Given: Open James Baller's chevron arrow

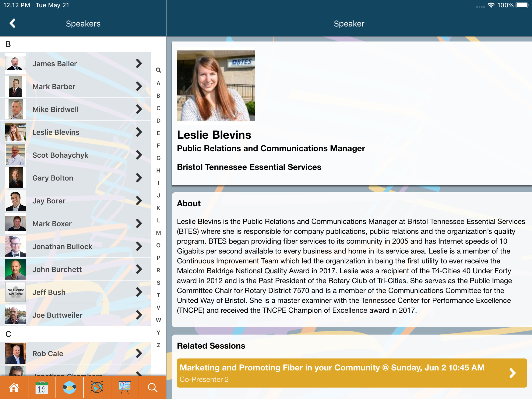Looking at the screenshot, I should [x=139, y=64].
